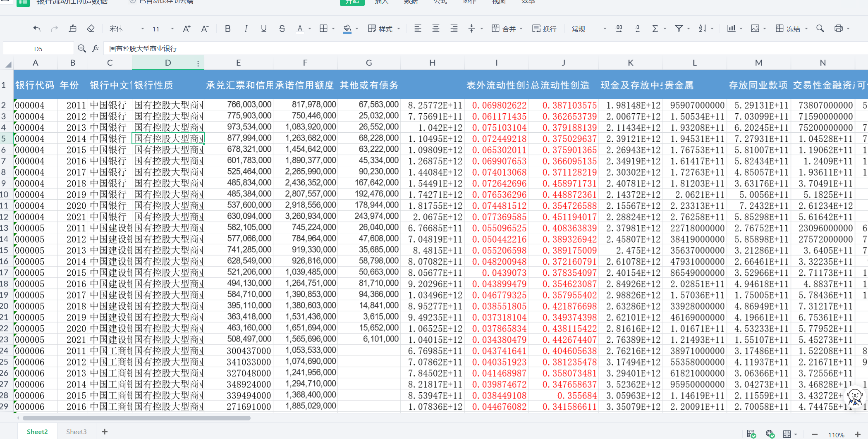This screenshot has width=868, height=439.
Task: Open the font name 宋体 dropdown
Action: (x=126, y=29)
